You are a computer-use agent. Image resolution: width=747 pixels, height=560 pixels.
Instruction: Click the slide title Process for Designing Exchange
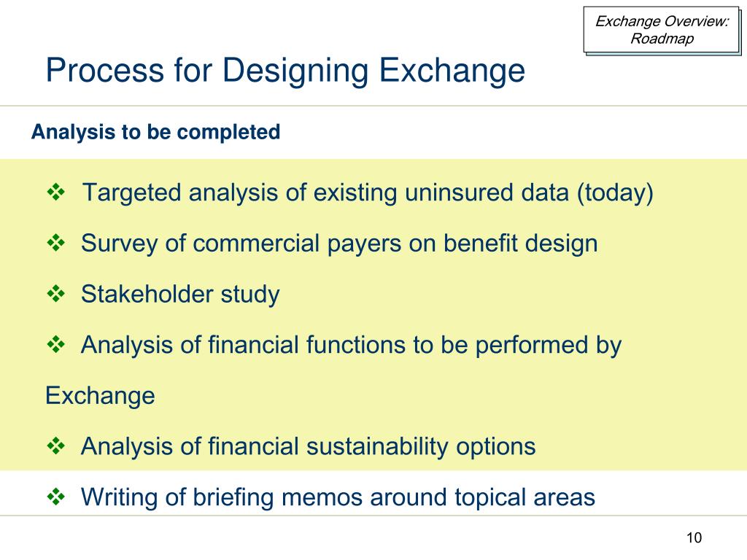tap(285, 71)
